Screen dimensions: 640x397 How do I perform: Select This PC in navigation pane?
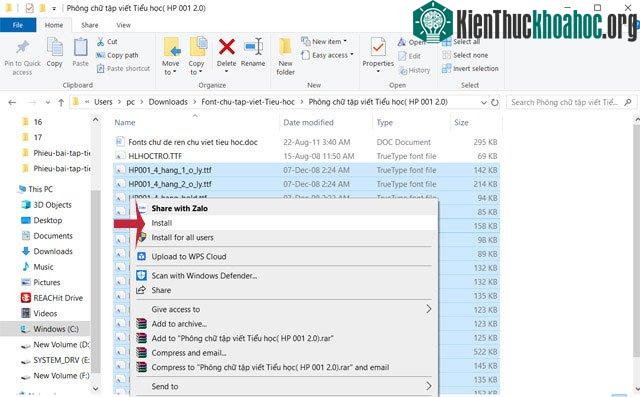(x=40, y=189)
